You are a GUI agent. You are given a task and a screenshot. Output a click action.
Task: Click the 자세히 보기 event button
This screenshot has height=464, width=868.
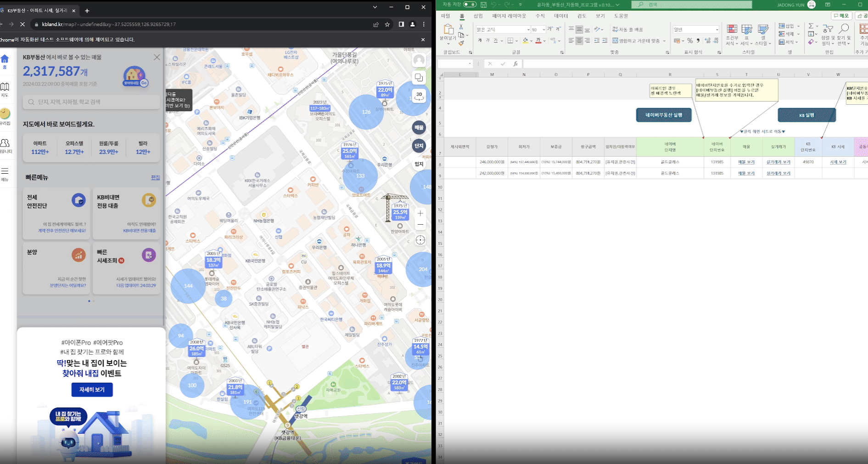pos(92,390)
